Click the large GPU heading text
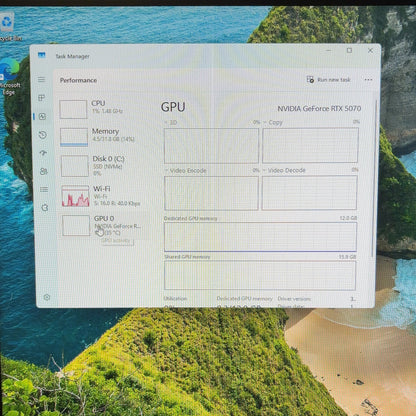The height and width of the screenshot is (416, 416). [x=173, y=107]
